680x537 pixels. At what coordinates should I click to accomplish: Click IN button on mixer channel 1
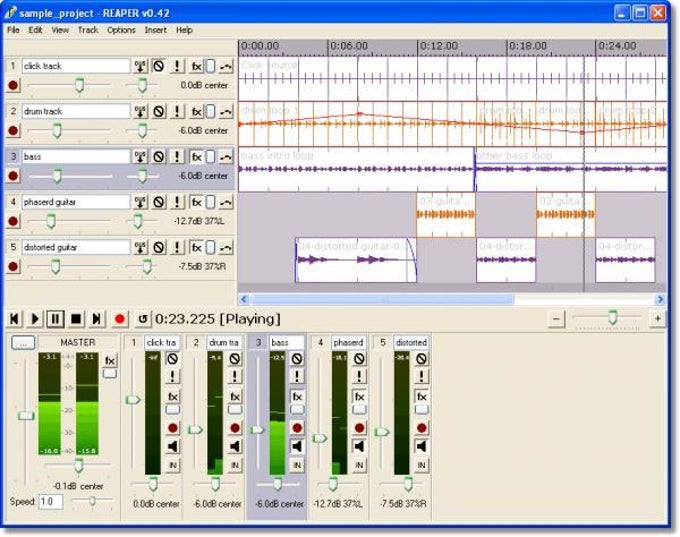tap(173, 465)
